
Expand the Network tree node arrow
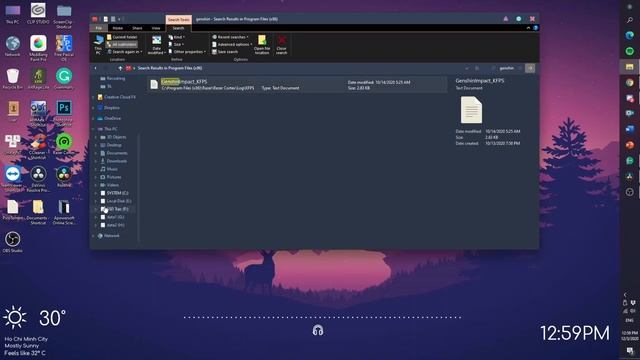pyautogui.click(x=93, y=236)
